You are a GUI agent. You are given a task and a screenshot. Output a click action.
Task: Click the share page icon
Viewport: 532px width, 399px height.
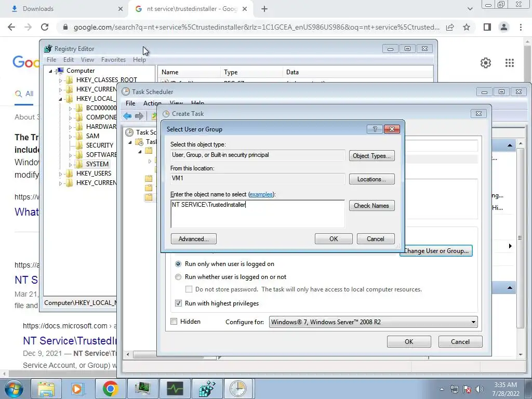pyautogui.click(x=450, y=27)
